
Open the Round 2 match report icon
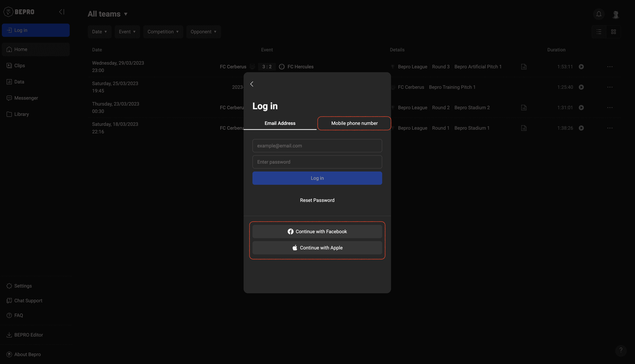point(524,108)
